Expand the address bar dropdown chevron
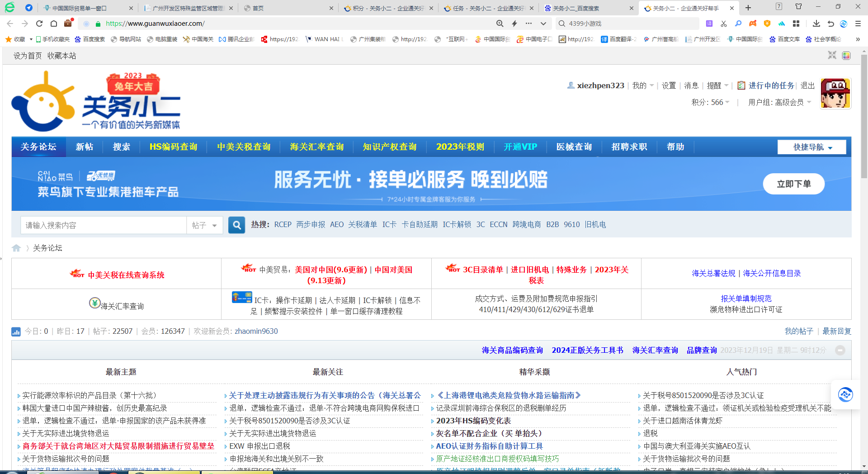Viewport: 868px width, 474px height. click(543, 24)
